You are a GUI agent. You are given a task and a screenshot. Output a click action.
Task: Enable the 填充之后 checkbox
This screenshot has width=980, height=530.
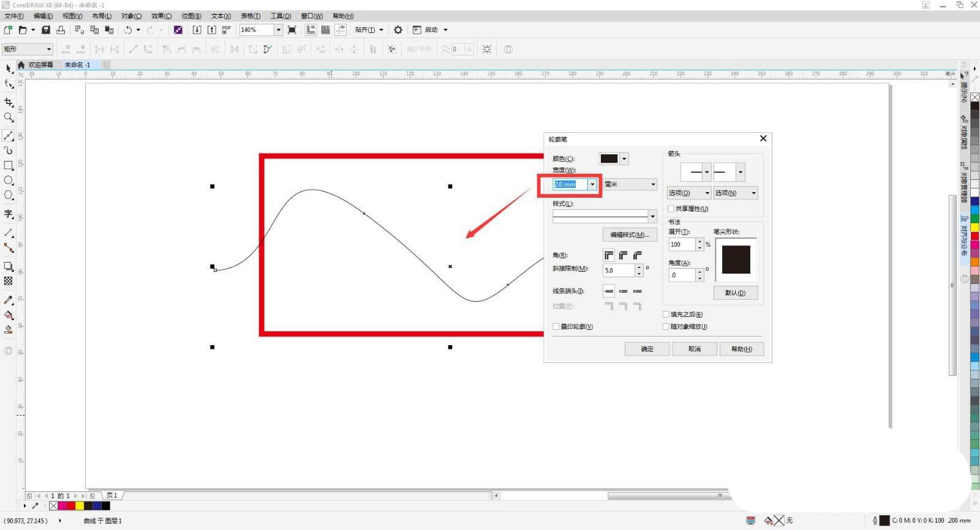click(x=666, y=315)
